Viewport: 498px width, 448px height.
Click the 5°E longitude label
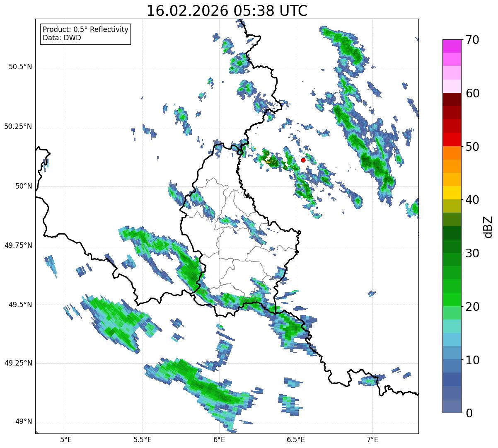click(x=66, y=439)
